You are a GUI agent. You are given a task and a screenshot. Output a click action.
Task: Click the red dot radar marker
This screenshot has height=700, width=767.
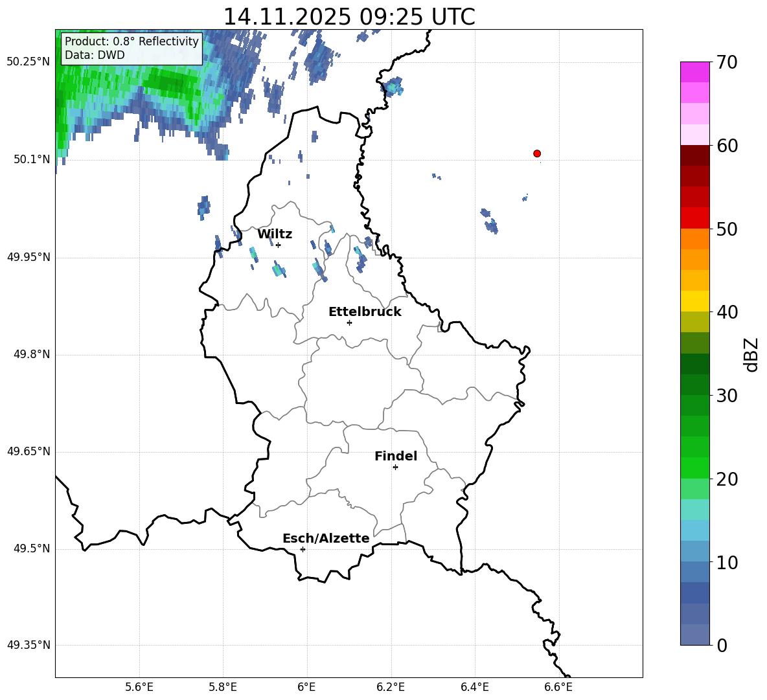point(536,153)
